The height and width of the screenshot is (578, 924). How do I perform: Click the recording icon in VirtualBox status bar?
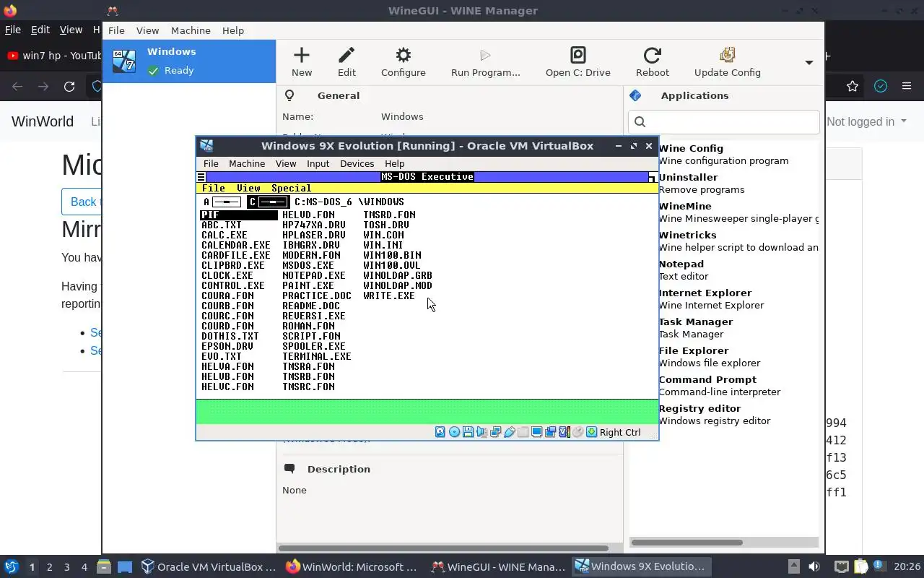point(550,432)
